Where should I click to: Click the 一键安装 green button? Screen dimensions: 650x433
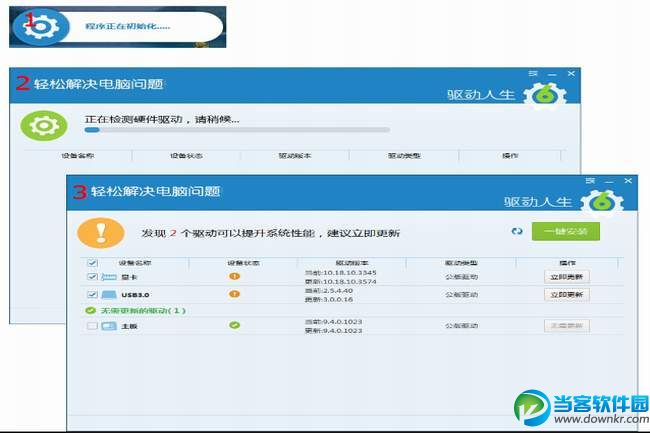click(x=566, y=231)
